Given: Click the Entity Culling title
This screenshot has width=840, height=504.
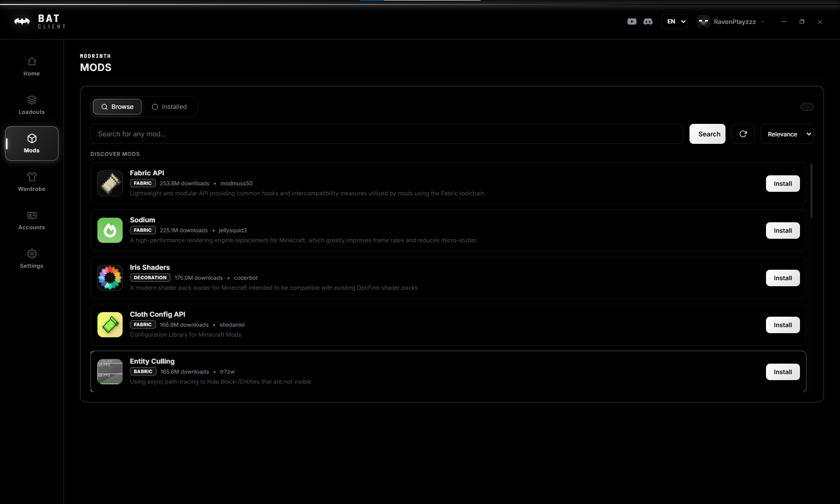Looking at the screenshot, I should point(152,361).
